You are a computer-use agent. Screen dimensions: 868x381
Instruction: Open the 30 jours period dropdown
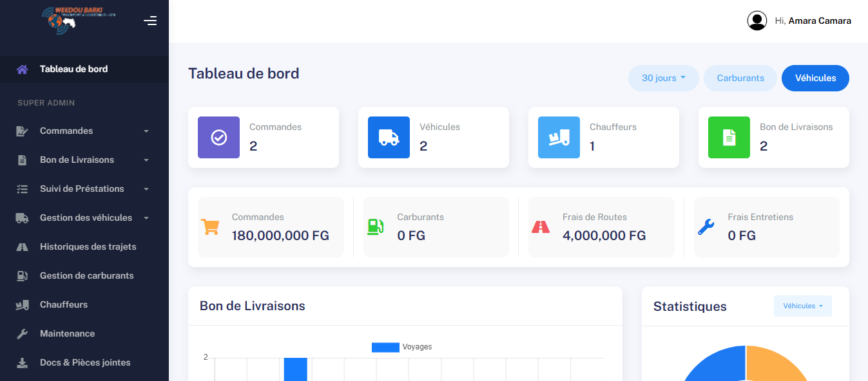point(663,77)
